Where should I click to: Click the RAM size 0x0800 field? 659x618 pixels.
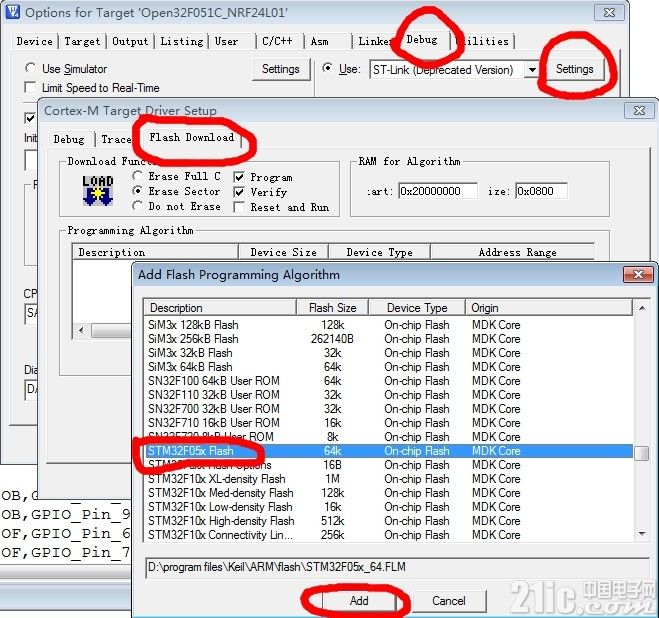[x=541, y=191]
